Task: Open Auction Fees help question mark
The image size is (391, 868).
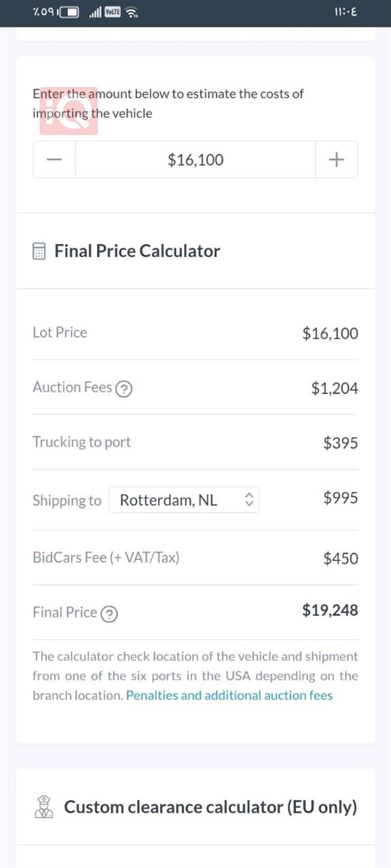Action: [124, 389]
